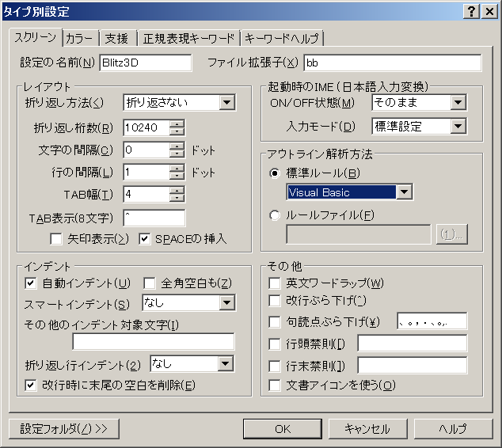Expand the Visual Basic outline rule dropdown
Image resolution: width=502 pixels, height=448 pixels.
[x=405, y=192]
